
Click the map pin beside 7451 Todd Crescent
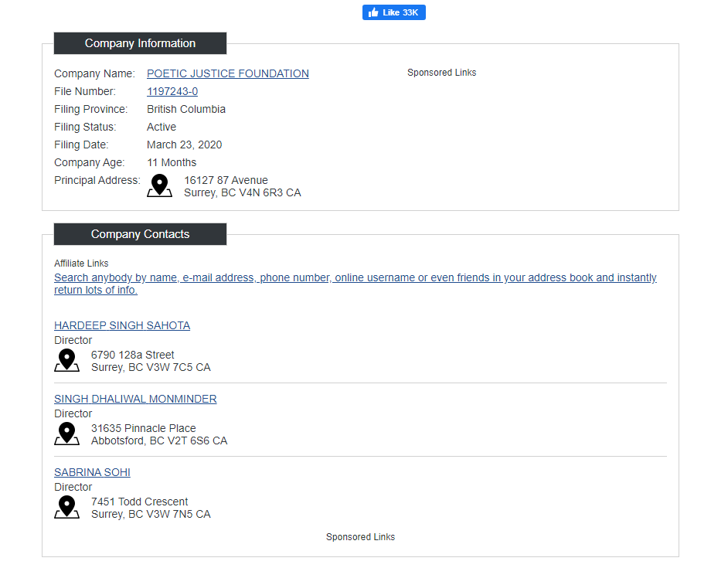click(x=67, y=507)
